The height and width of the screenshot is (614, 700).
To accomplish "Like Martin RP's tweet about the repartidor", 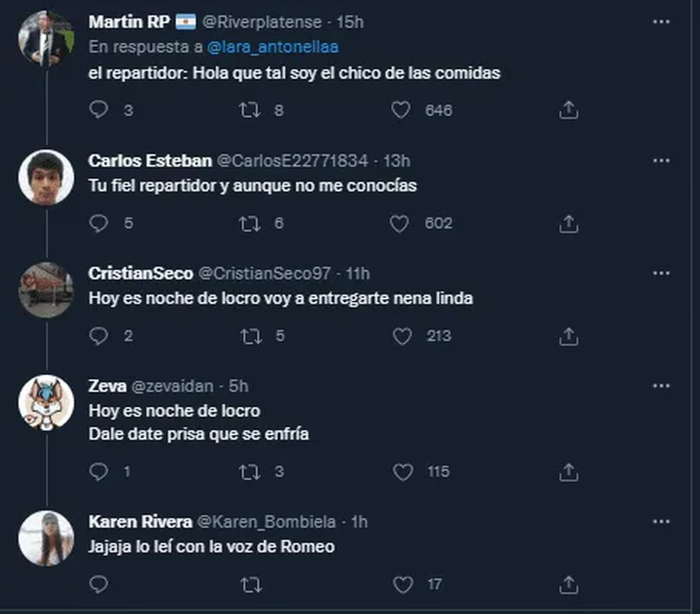I will 401,110.
